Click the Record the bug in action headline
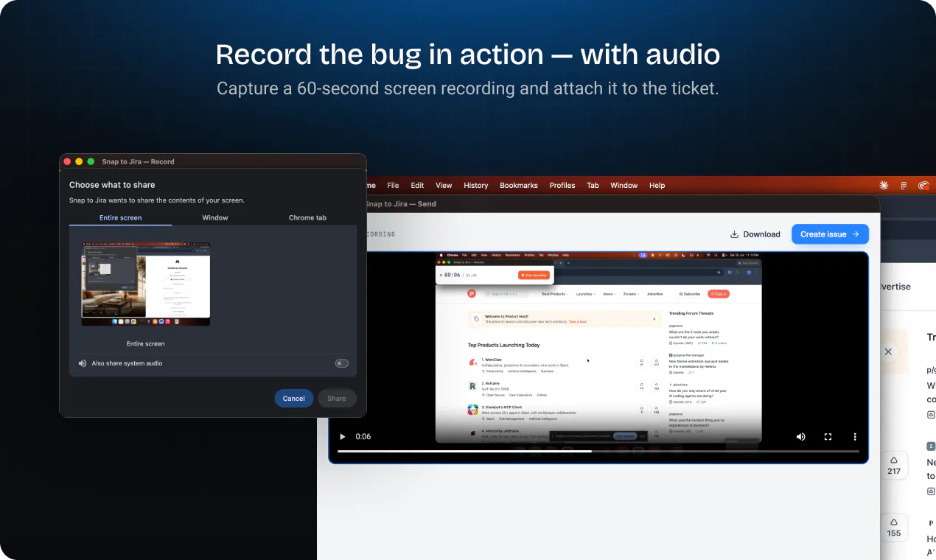 coord(468,55)
